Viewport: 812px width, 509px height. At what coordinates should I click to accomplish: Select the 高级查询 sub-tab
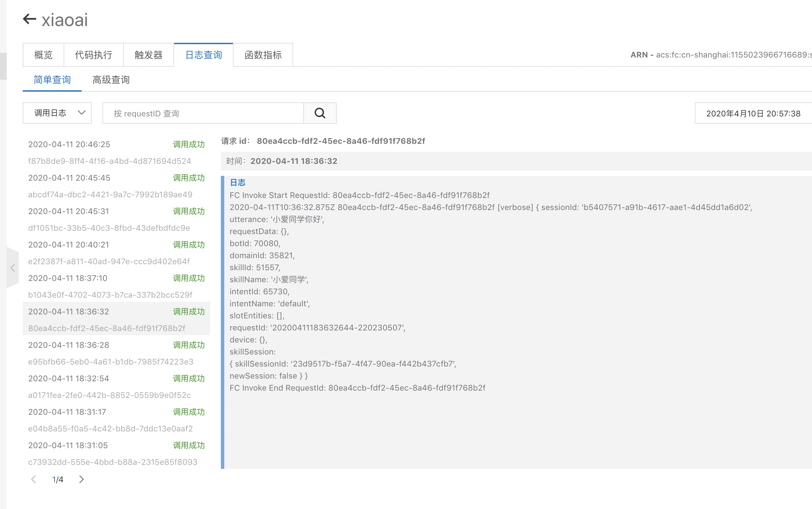[111, 80]
